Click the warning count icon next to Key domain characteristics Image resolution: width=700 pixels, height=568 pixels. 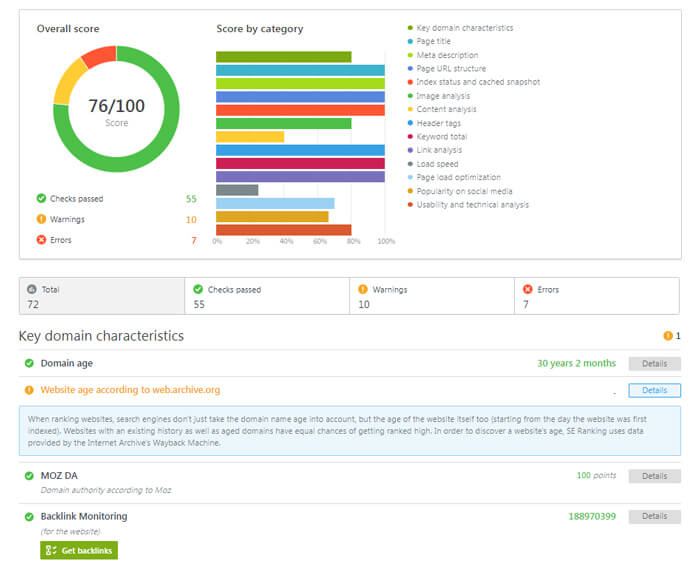coord(668,336)
